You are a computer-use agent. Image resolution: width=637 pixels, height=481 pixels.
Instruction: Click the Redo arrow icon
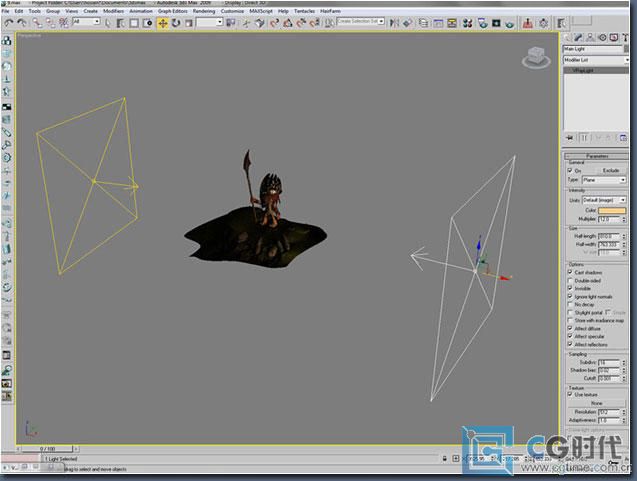pos(22,23)
